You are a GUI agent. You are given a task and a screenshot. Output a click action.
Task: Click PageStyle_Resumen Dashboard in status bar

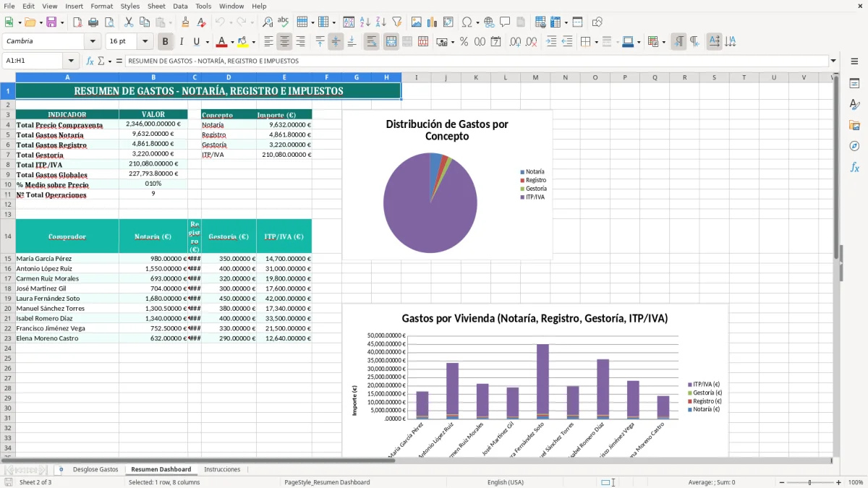(327, 482)
